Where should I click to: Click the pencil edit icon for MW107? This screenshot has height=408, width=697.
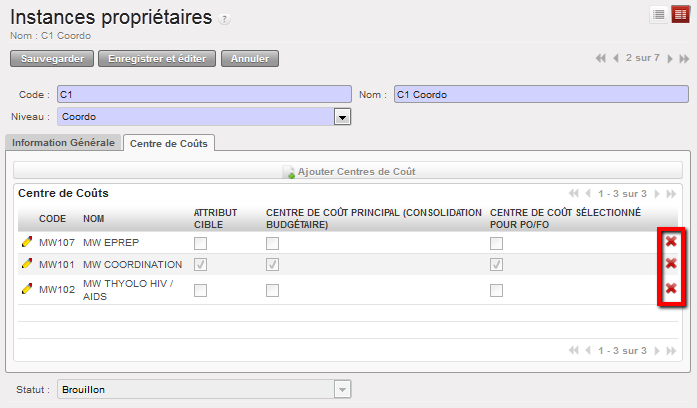26,243
